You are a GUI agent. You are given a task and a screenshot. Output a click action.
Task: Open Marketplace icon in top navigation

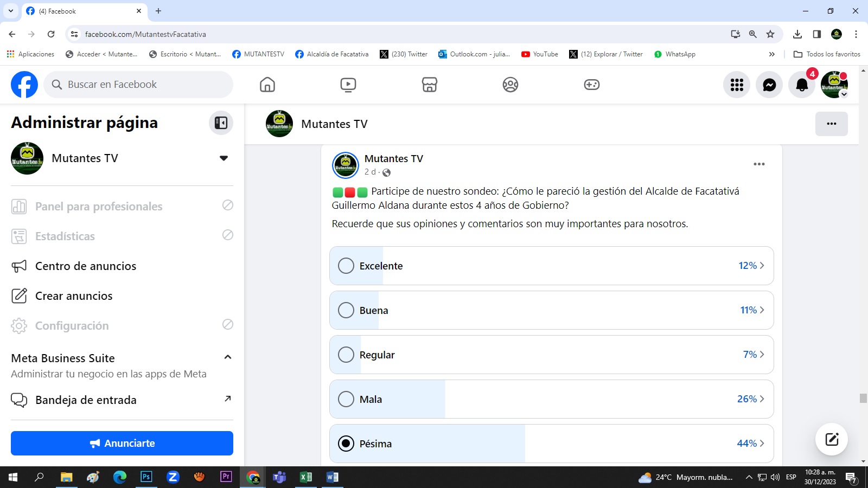430,85
